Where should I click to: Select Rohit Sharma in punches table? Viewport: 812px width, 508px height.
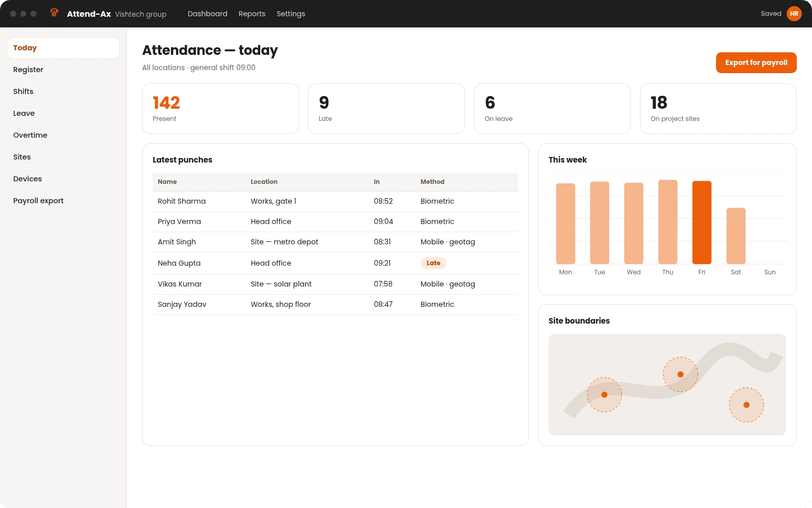tap(182, 201)
